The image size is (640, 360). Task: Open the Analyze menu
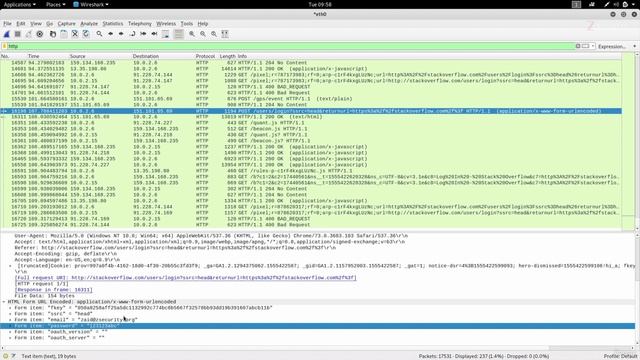click(x=89, y=24)
